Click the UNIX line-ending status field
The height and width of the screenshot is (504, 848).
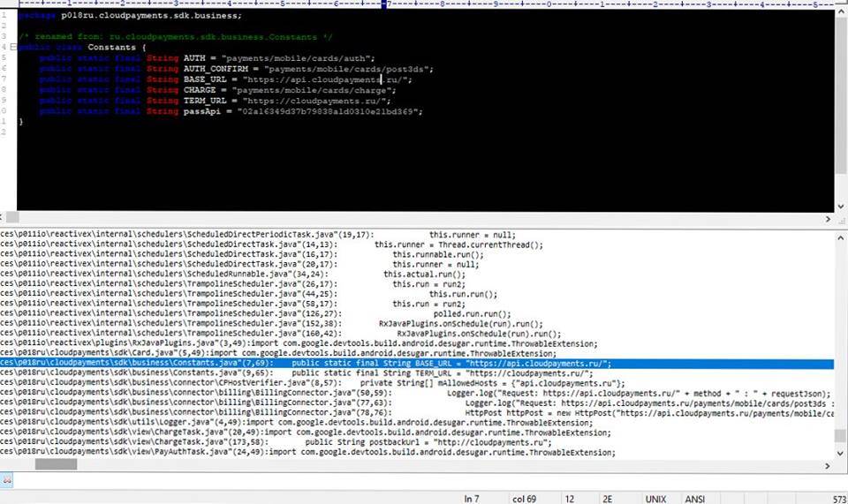[655, 499]
